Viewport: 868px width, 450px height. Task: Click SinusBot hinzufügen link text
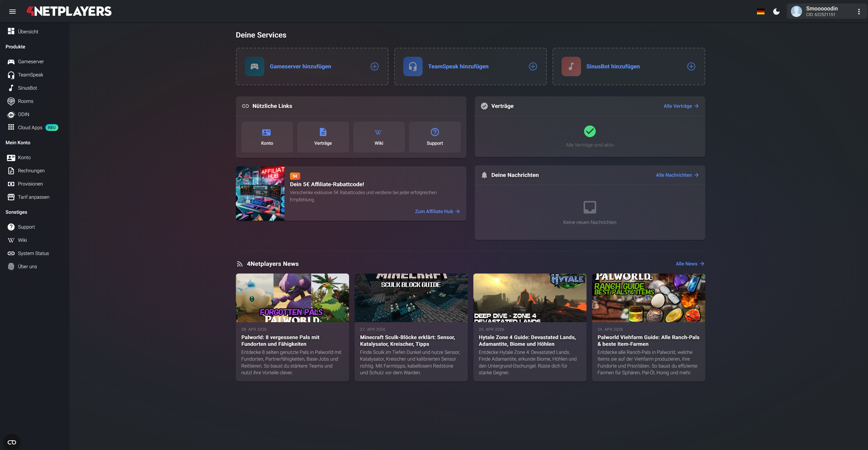pos(613,66)
